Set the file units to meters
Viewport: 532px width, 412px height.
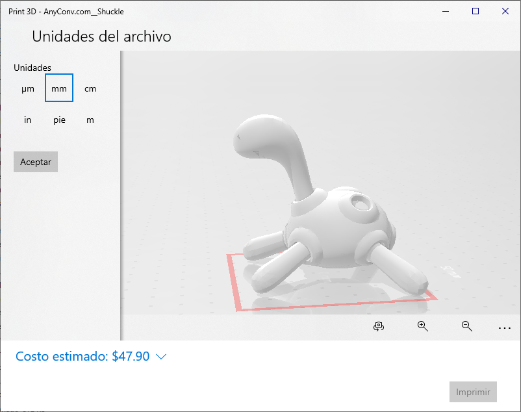coord(90,120)
